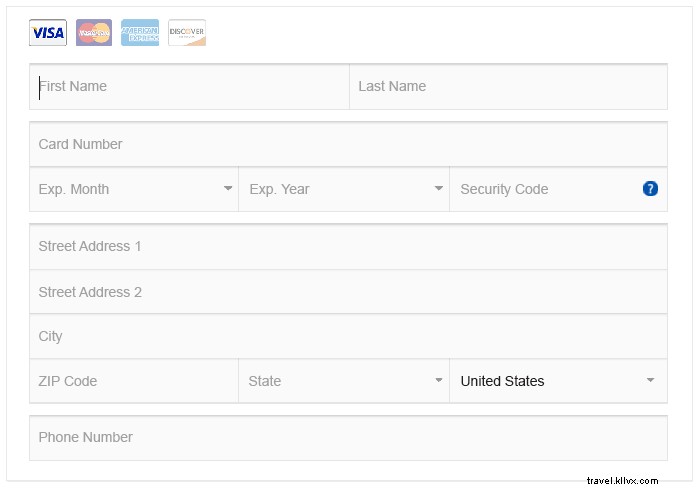Focus the First Name field
Screen dimensions: 700x489
coord(189,87)
